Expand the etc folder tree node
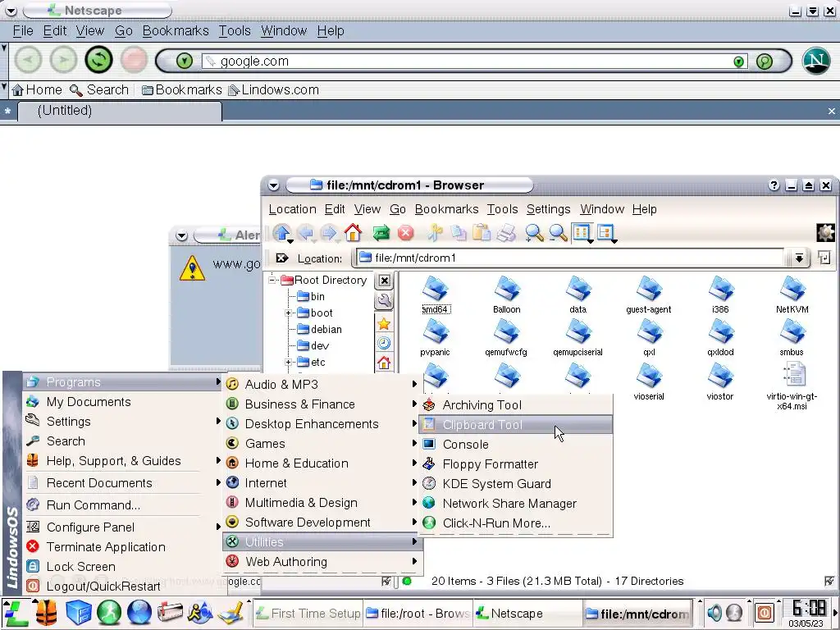This screenshot has width=840, height=630. pyautogui.click(x=288, y=362)
